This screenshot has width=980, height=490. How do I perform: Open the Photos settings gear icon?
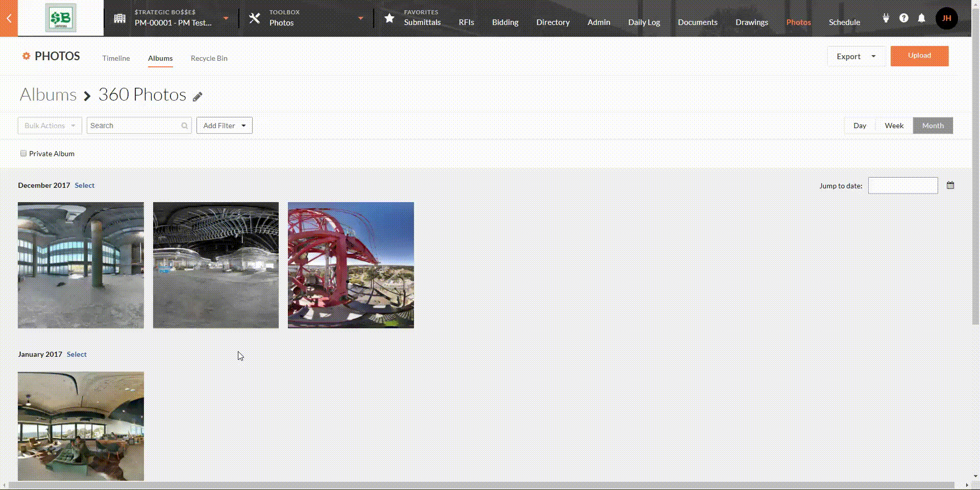coord(26,56)
